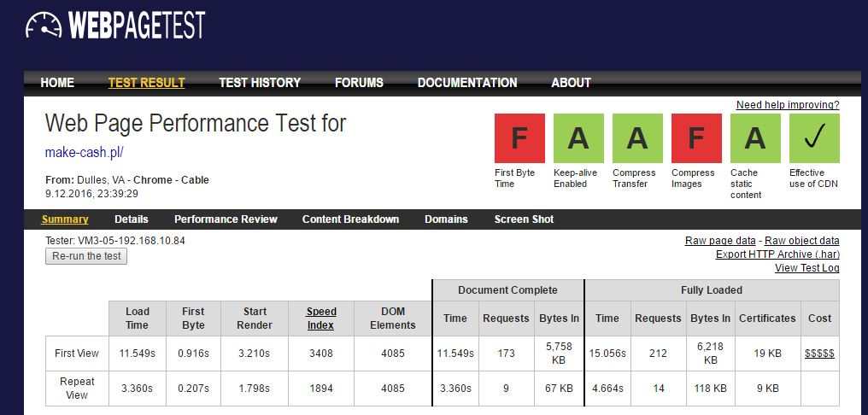Click the $$$$$ cost link
Viewport: 868px width, 415px height.
point(819,354)
